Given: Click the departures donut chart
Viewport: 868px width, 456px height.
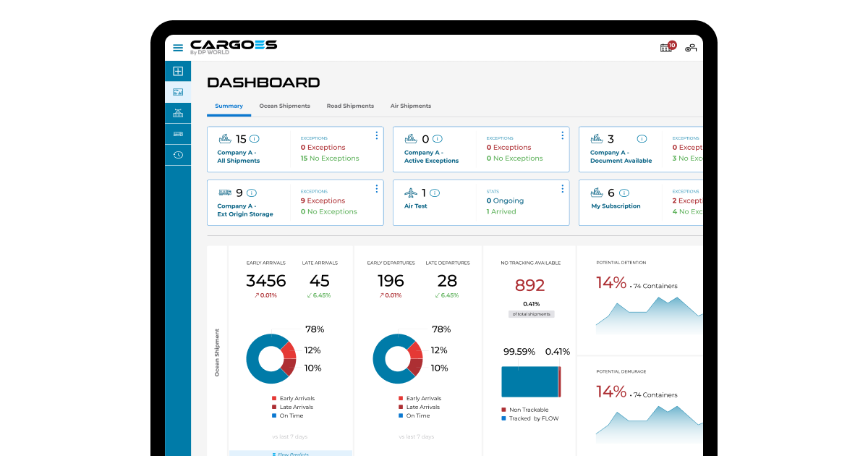Looking at the screenshot, I should (398, 358).
